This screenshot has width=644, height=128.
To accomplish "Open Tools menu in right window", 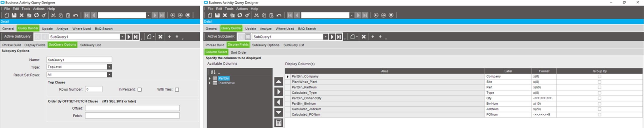I will [229, 9].
